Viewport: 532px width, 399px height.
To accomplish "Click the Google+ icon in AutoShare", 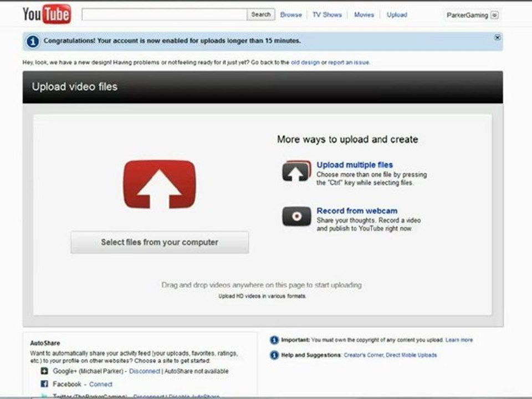I will click(44, 371).
